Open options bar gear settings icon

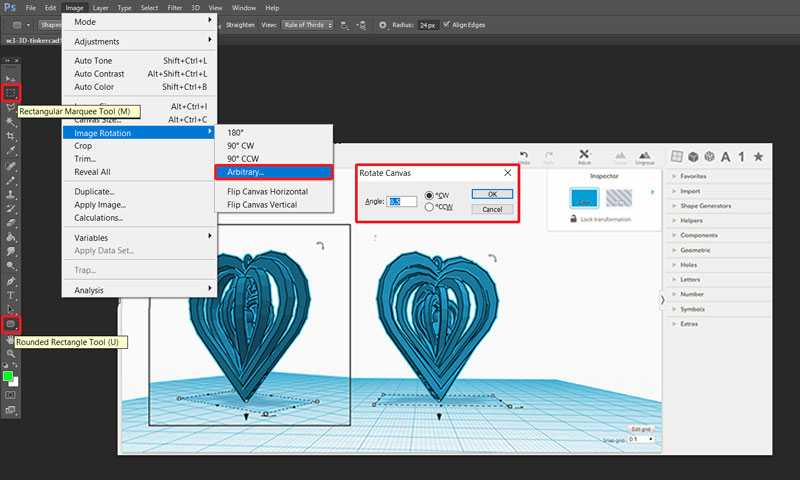click(x=383, y=24)
